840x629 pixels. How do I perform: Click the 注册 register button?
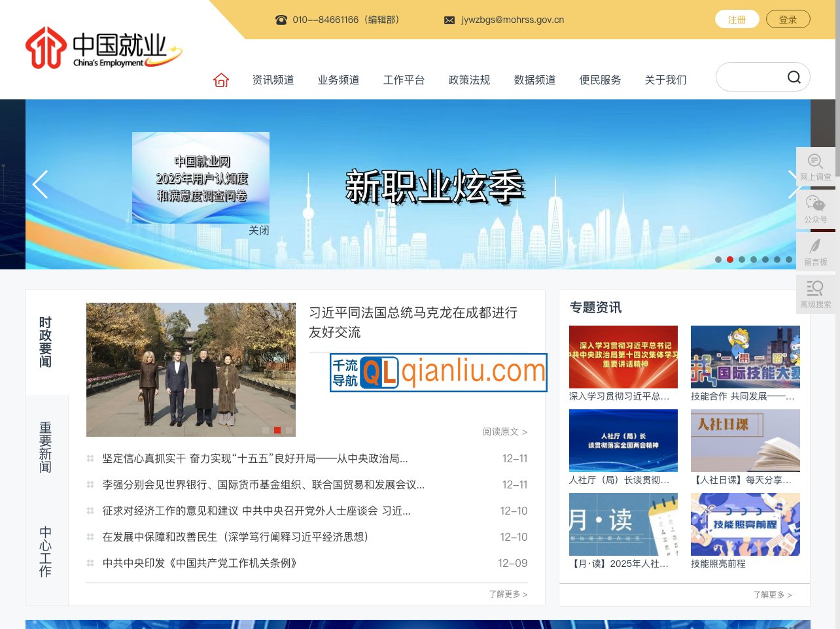[x=737, y=19]
